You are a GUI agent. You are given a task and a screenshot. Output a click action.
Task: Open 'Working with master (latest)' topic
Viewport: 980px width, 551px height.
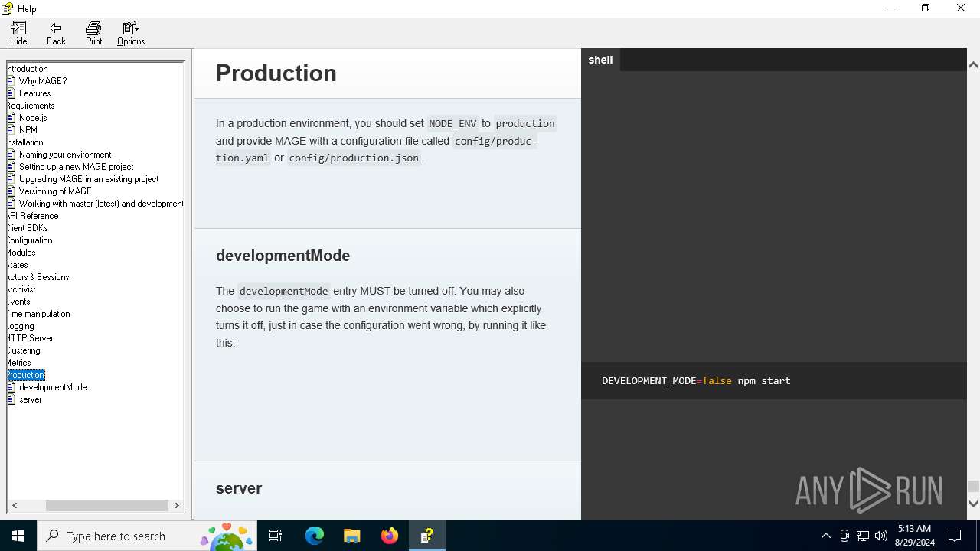[101, 204]
